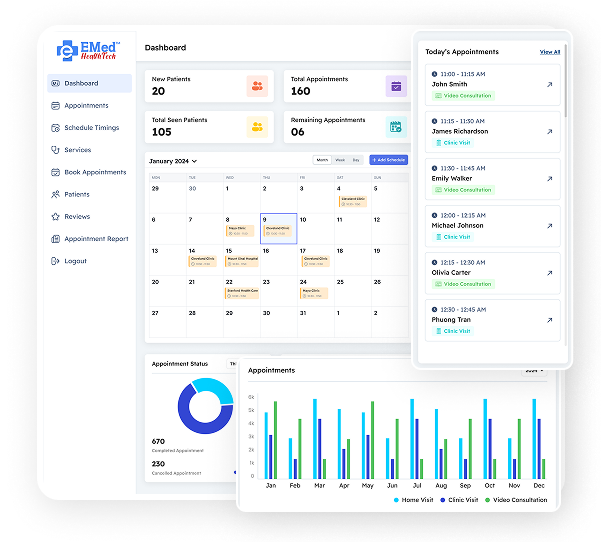Click the Remaining Appointments calendar icon
The image size is (601, 542).
tap(396, 126)
